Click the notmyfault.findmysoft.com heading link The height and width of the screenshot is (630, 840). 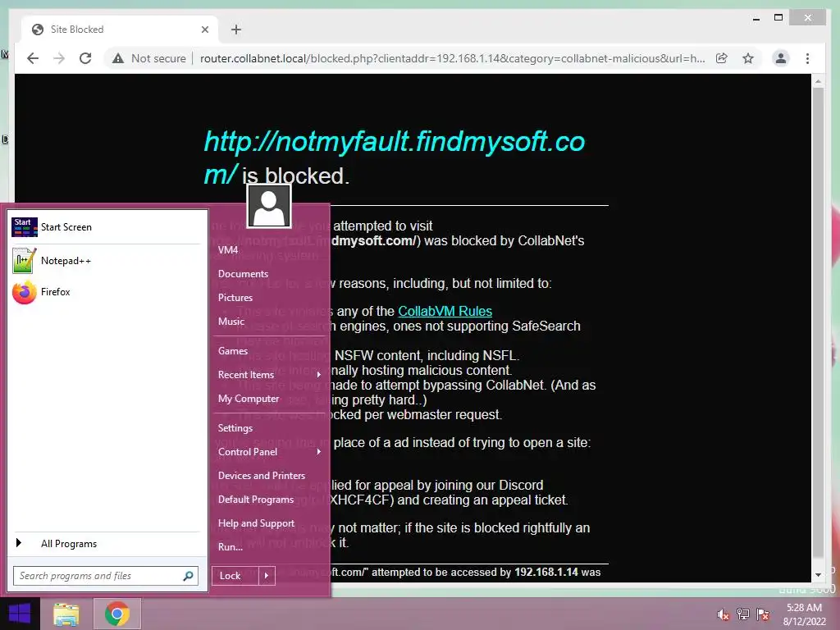394,157
